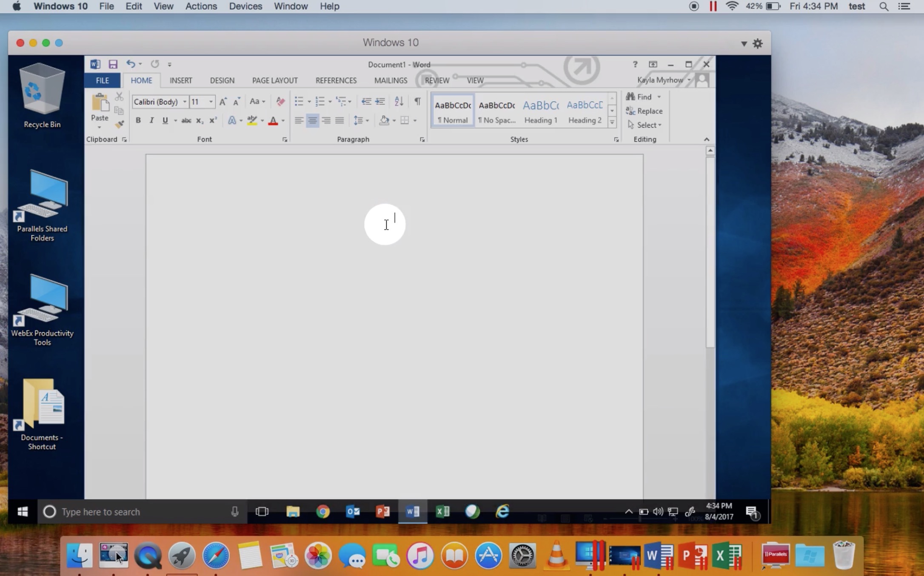Open Word Help question mark icon
The height and width of the screenshot is (576, 924).
point(635,64)
